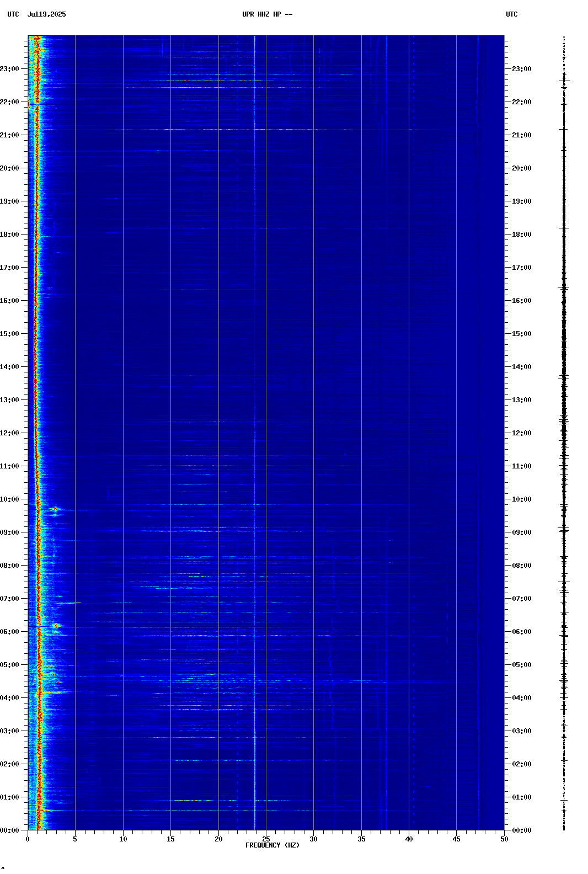This screenshot has width=588, height=874.
Task: Click the "30" tick label on the frequency axis
Action: (313, 839)
